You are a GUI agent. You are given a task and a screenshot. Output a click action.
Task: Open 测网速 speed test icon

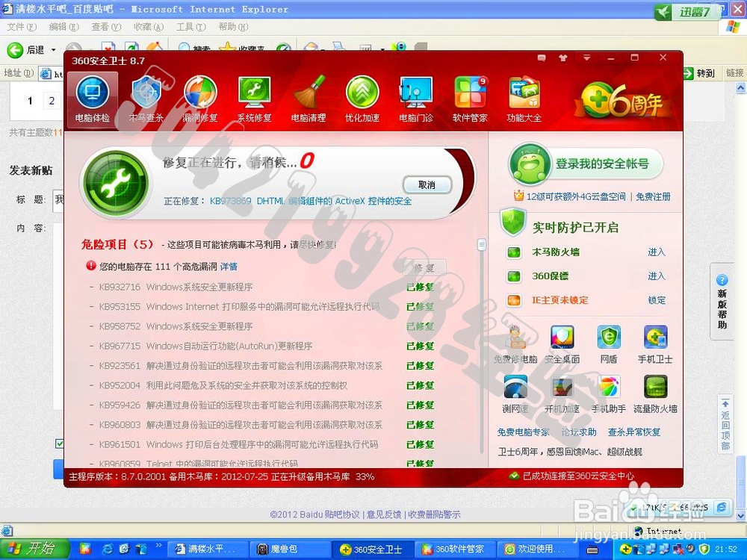515,394
